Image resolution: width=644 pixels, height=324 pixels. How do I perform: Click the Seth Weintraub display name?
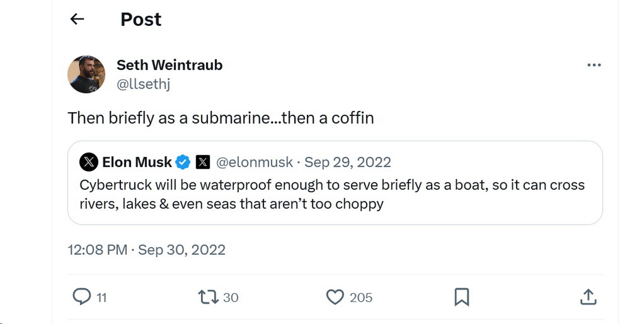[169, 65]
